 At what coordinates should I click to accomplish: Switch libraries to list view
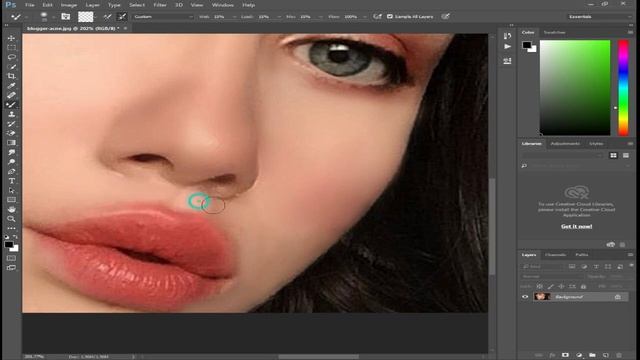(626, 156)
